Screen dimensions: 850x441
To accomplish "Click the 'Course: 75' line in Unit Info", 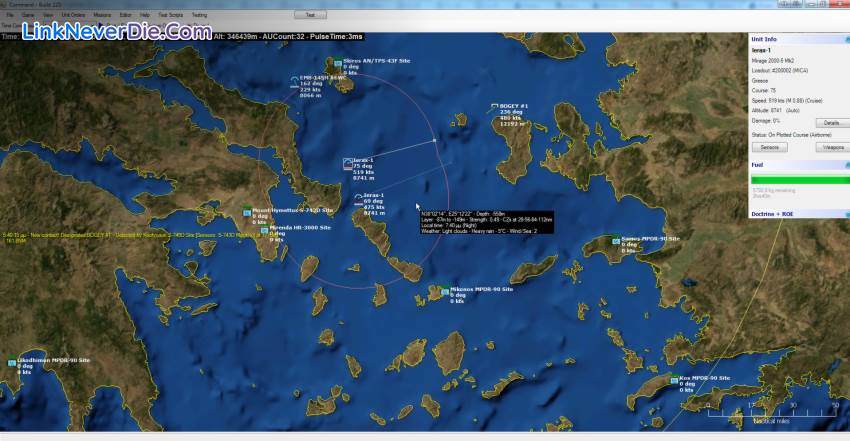I will tap(764, 90).
